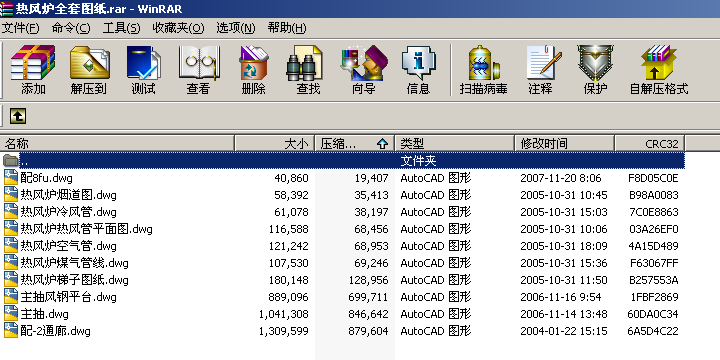Select the file name 热风炉煤气管线.dwg
Image resolution: width=720 pixels, height=360 pixels.
coord(74,263)
